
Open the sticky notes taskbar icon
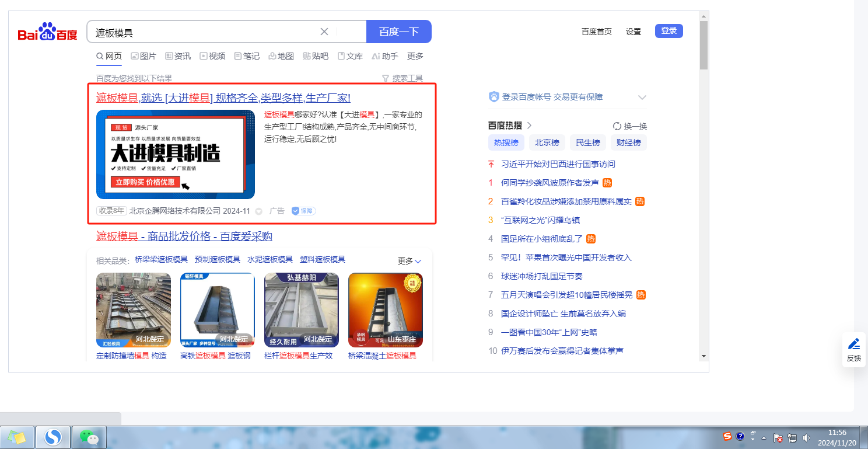coord(17,437)
